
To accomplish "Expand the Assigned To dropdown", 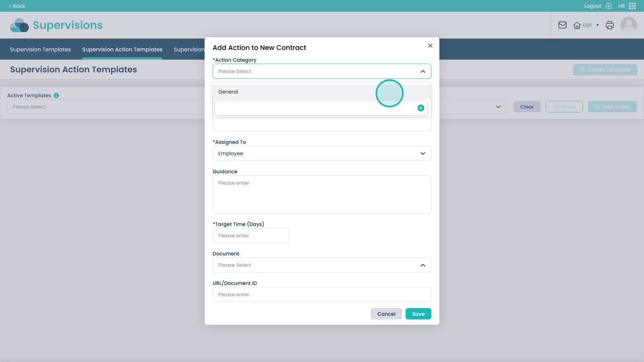I will pyautogui.click(x=423, y=153).
